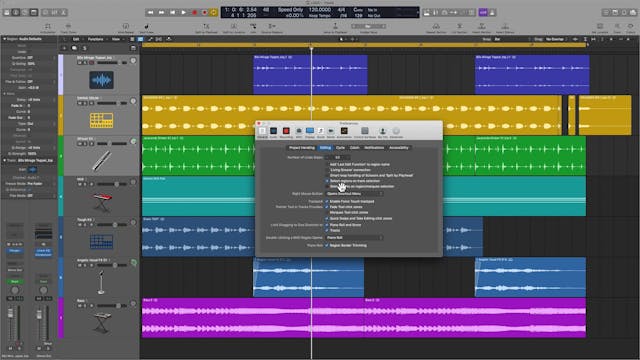Show automation with the tracks menu bar icon
640x360 pixels.
[x=150, y=39]
